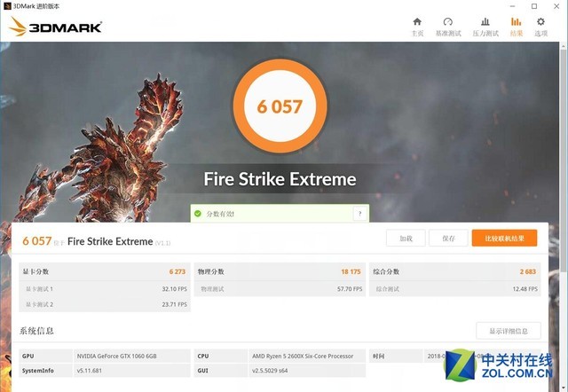Click the 物理分数 physics score label

pyautogui.click(x=211, y=271)
